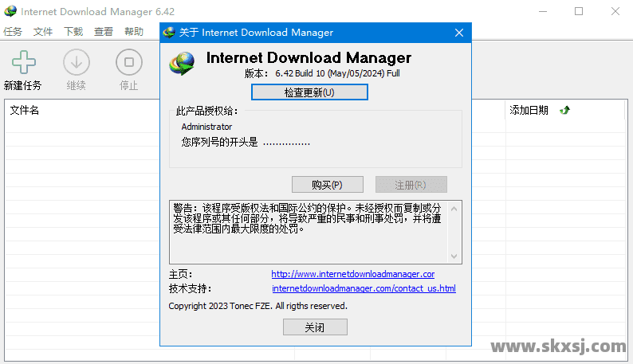Screen dimensions: 633x364
Task: Click the IDM globe logo in the About dialog
Action: [x=183, y=62]
